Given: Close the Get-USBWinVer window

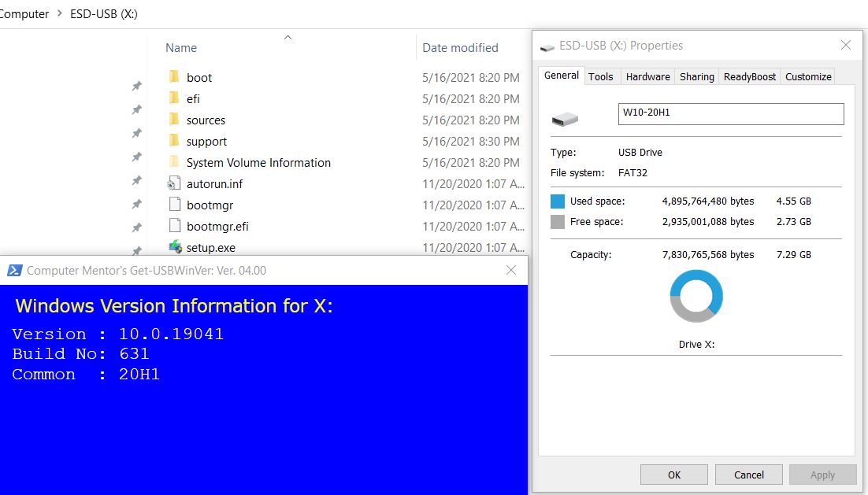Looking at the screenshot, I should (x=511, y=270).
